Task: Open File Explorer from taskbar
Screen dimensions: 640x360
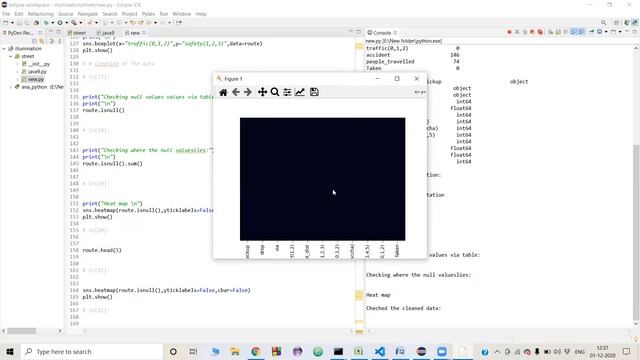Action: coord(235,351)
